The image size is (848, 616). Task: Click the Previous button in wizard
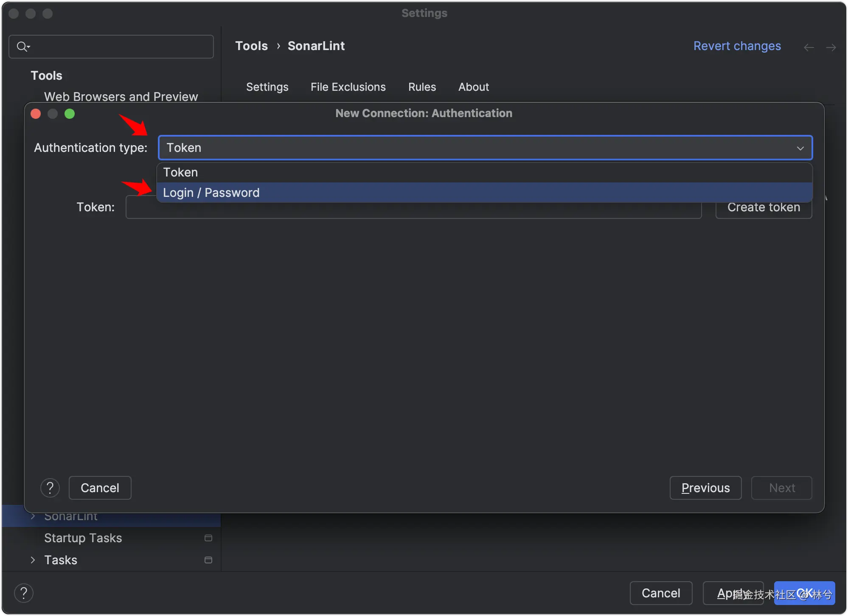705,488
